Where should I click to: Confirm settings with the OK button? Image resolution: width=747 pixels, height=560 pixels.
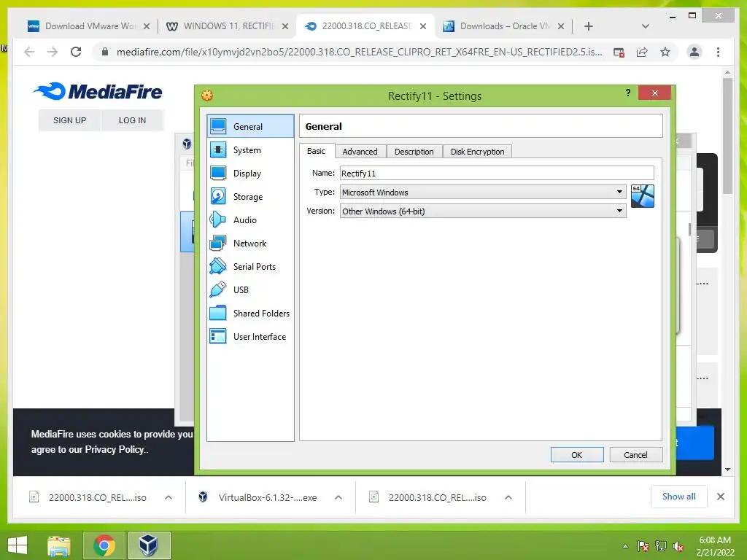pos(577,455)
